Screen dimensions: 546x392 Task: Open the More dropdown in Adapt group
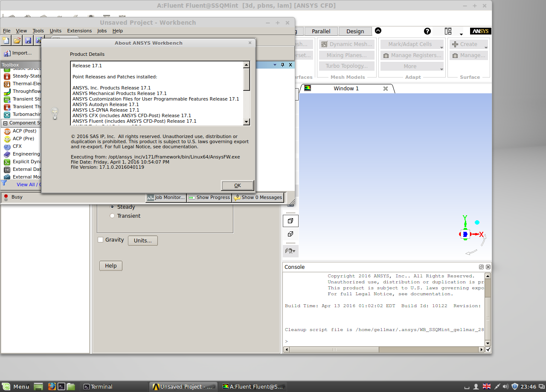click(412, 66)
